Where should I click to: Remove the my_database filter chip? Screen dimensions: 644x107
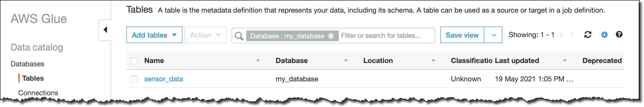(x=331, y=36)
